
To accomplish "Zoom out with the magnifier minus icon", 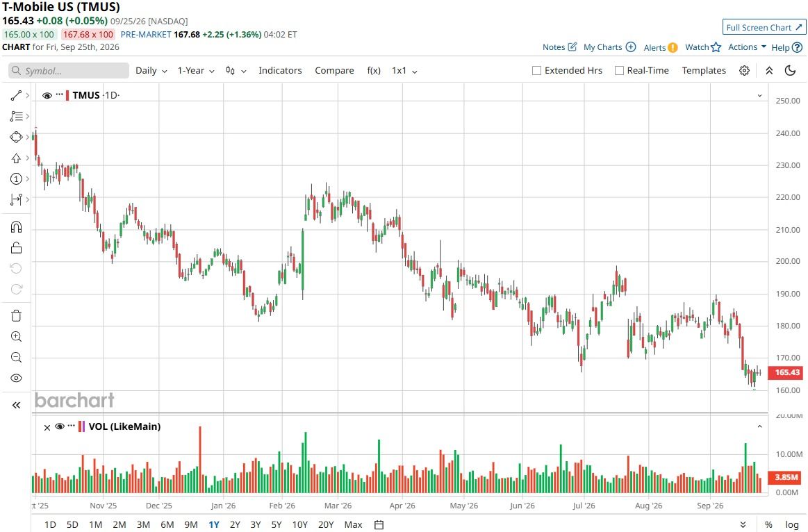I will pos(16,358).
